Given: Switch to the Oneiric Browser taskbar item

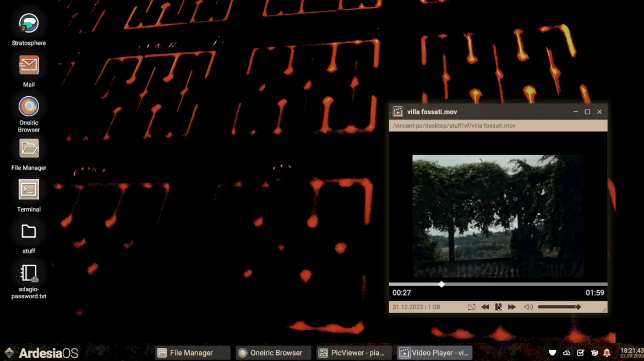Looking at the screenshot, I should 273,353.
